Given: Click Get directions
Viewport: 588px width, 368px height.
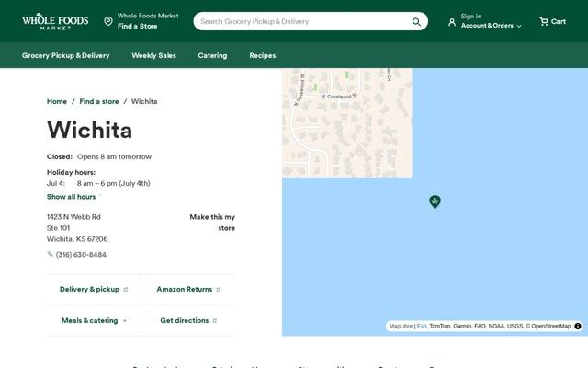Looking at the screenshot, I should click(x=188, y=320).
